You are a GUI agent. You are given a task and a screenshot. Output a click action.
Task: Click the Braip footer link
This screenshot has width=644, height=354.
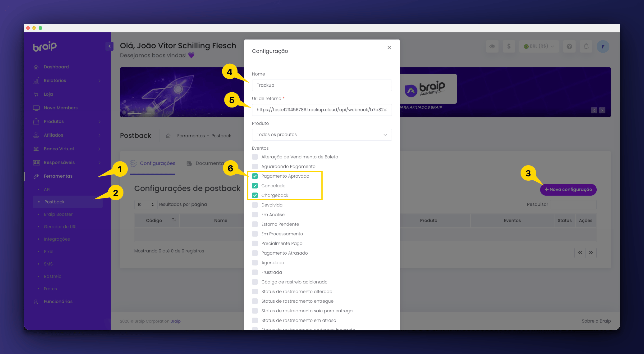(x=176, y=321)
